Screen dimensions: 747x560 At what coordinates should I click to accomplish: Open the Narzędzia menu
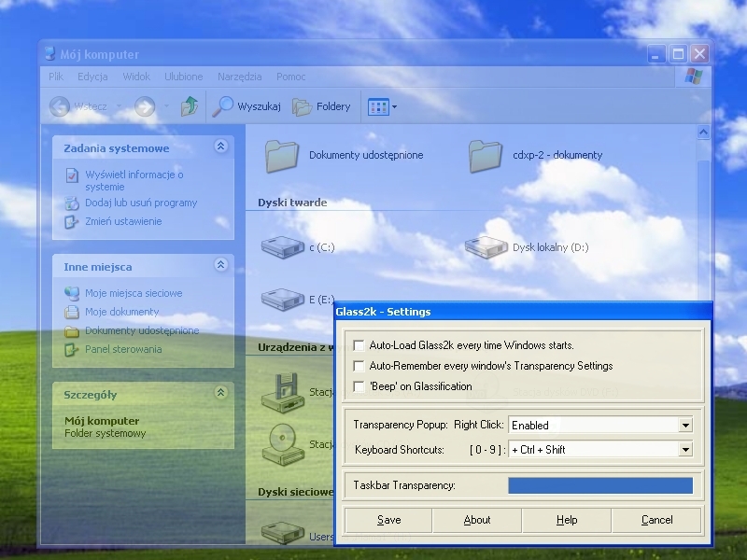pyautogui.click(x=240, y=77)
